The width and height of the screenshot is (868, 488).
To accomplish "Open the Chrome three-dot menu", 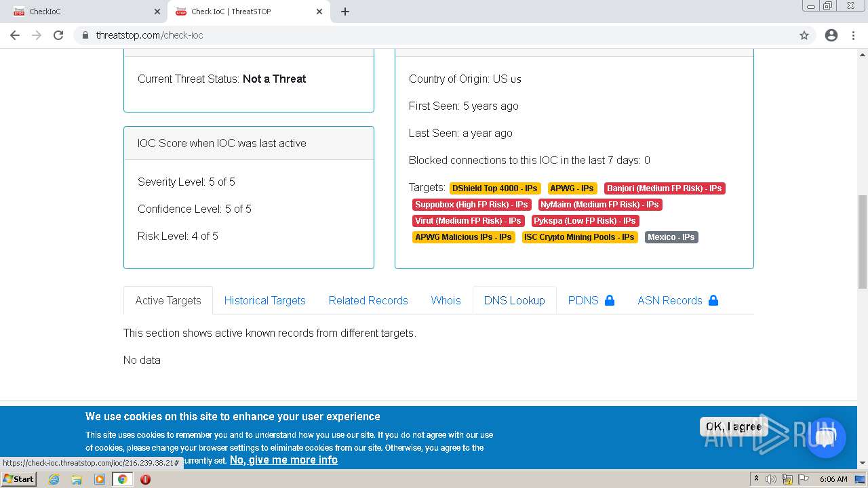I will tap(854, 35).
